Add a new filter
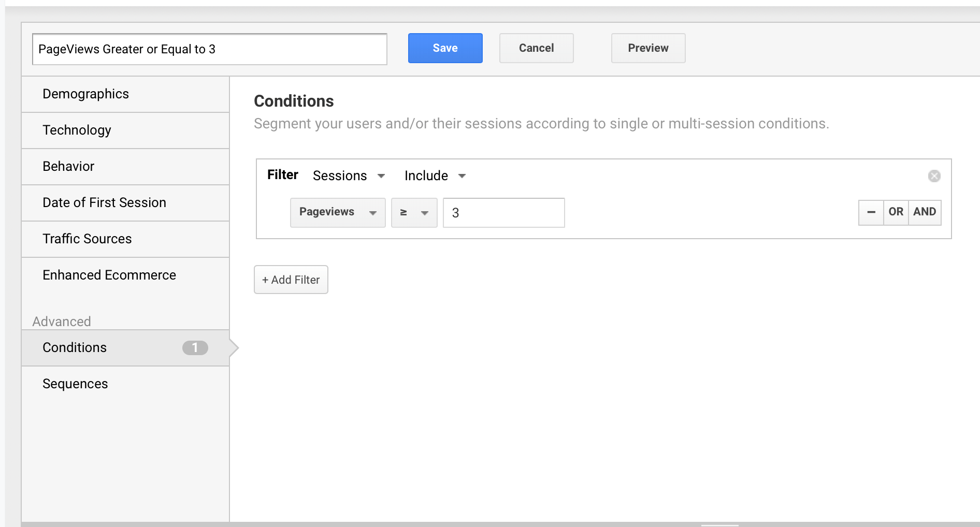The height and width of the screenshot is (527, 980). click(x=291, y=280)
